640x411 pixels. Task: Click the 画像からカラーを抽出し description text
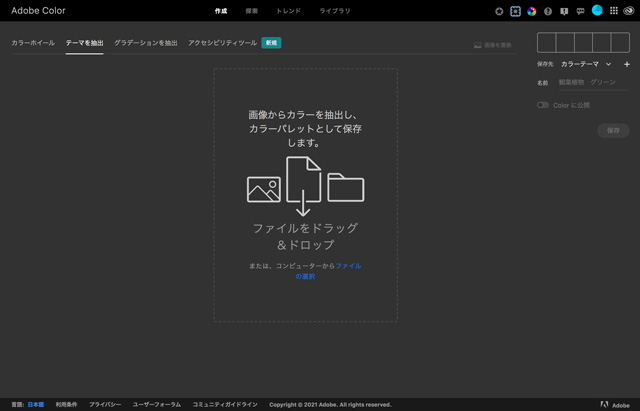tap(305, 129)
